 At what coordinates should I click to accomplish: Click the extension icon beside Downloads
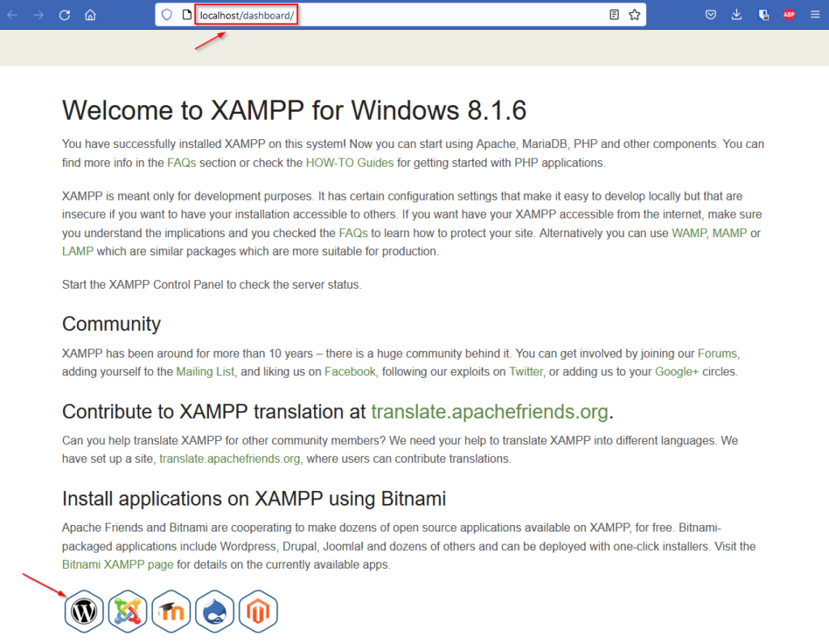763,15
